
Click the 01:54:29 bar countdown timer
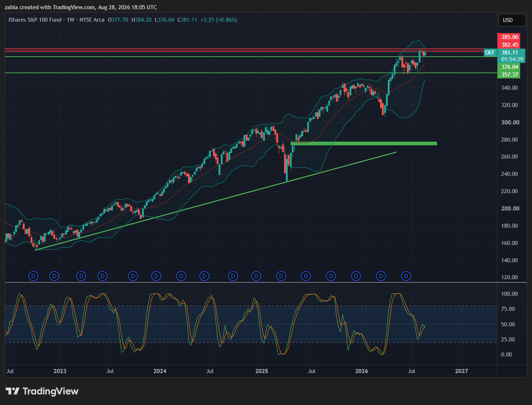pyautogui.click(x=511, y=59)
